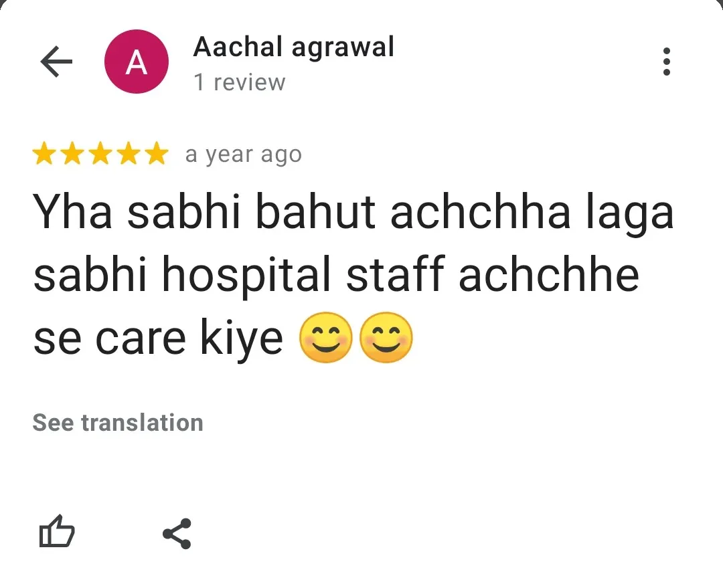Click the fourth yellow rating star
Screen dimensions: 723x588
(x=129, y=153)
